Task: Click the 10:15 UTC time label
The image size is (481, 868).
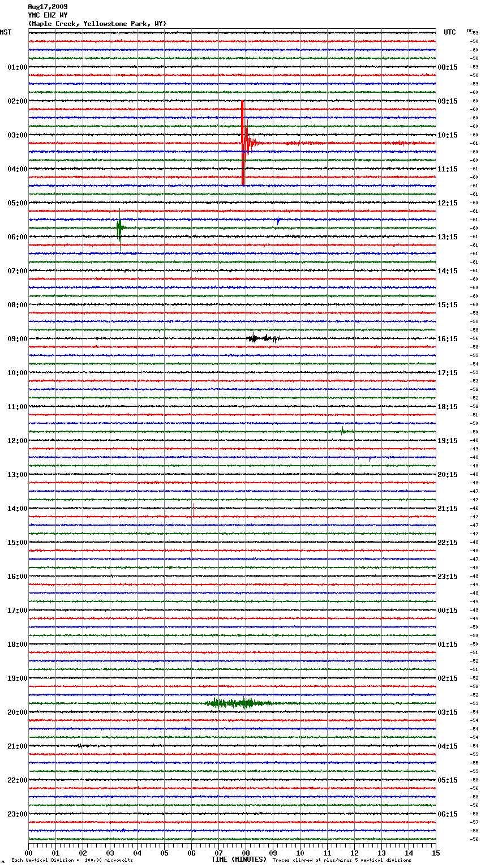Action: [448, 135]
